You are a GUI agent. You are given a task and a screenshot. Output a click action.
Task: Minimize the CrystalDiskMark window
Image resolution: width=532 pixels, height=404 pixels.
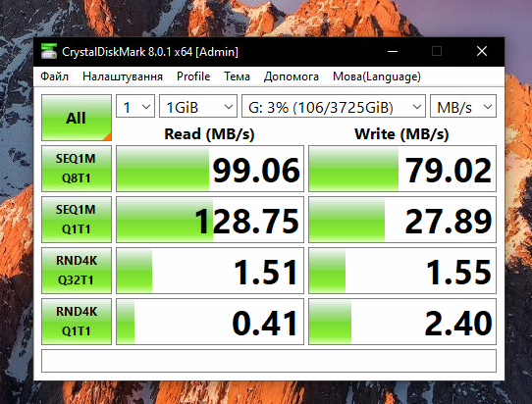[393, 52]
